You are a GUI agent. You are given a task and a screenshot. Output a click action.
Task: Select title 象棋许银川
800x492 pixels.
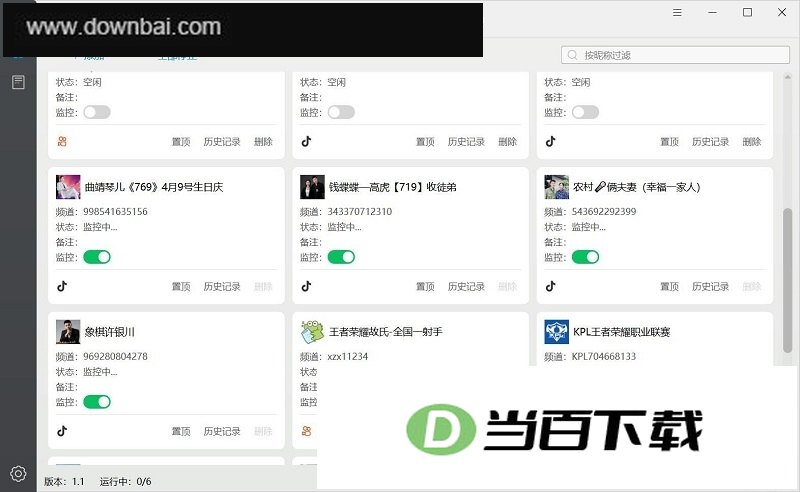[x=110, y=332]
